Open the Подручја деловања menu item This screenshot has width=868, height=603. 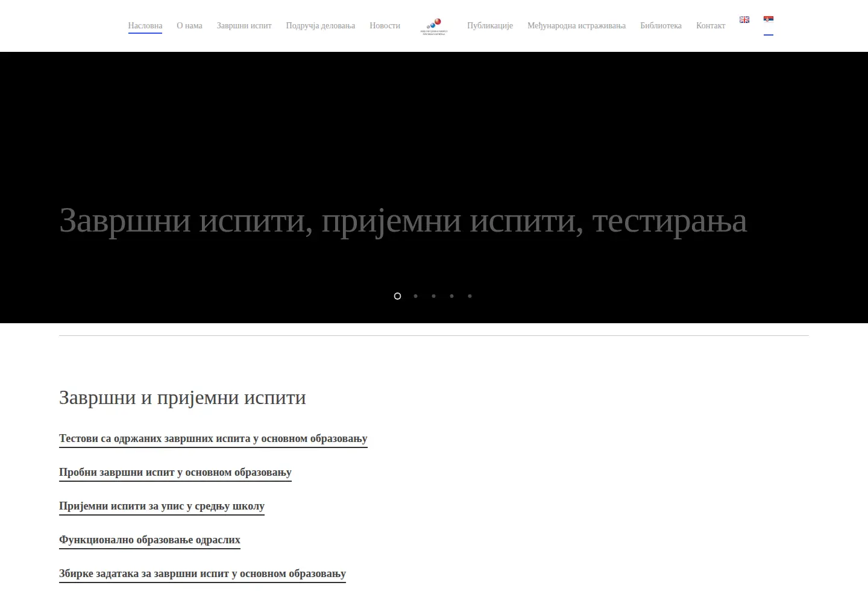tap(321, 26)
